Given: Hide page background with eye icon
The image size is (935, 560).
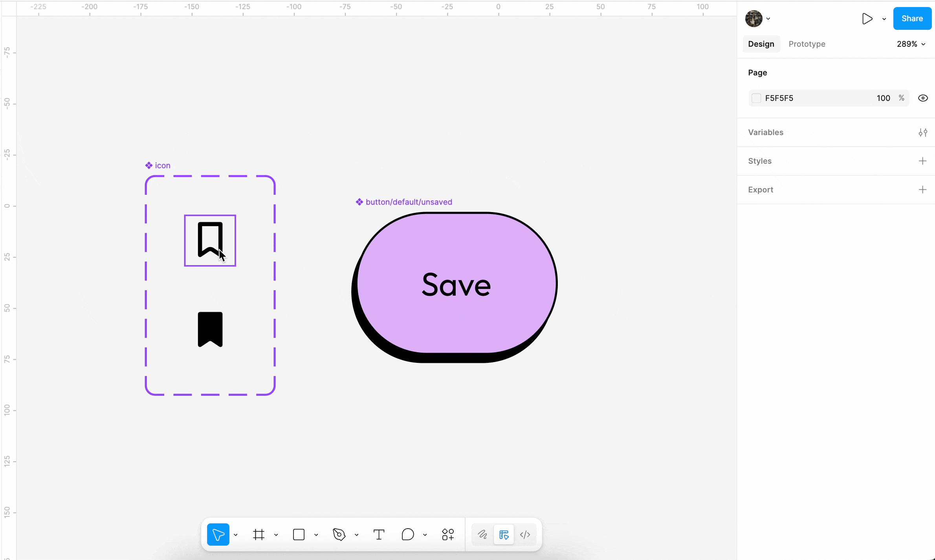Looking at the screenshot, I should [923, 98].
